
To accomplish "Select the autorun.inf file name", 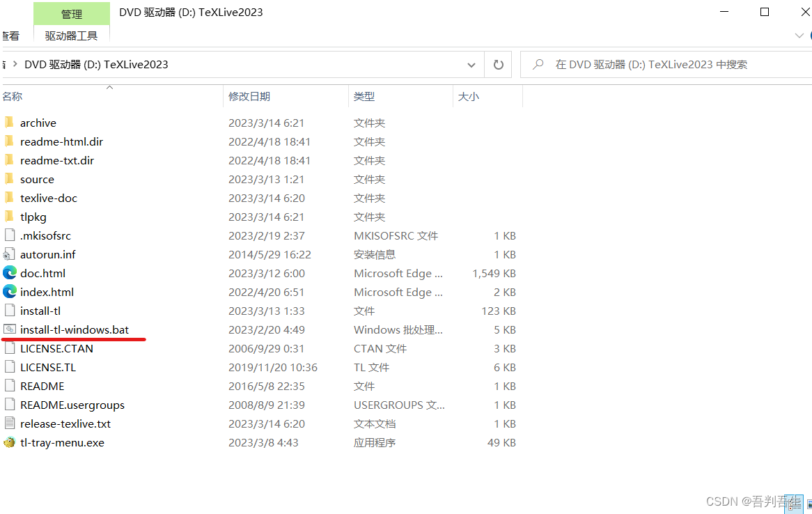I will [48, 254].
